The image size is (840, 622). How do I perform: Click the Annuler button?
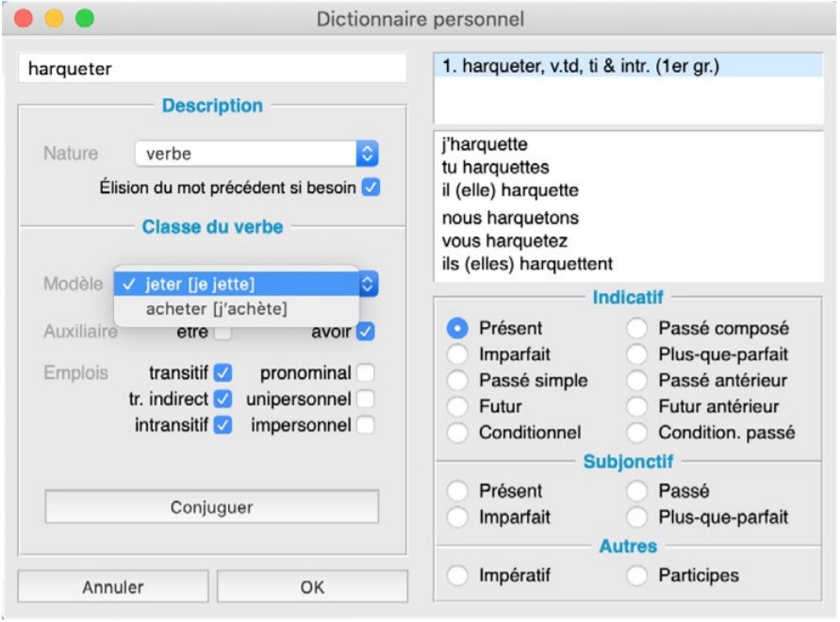[112, 587]
